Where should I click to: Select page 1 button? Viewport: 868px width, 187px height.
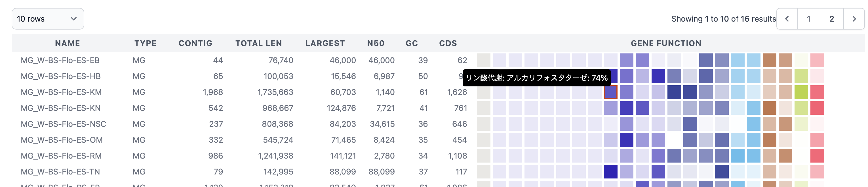click(808, 19)
